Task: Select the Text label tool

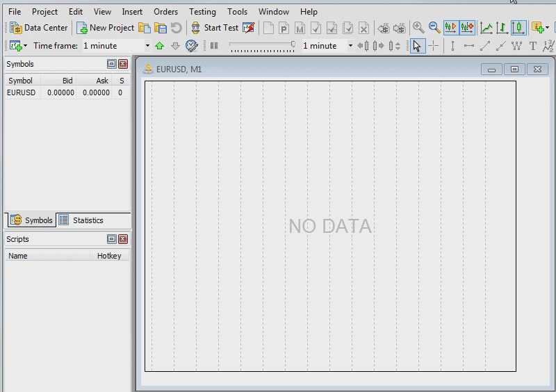Action: point(532,46)
